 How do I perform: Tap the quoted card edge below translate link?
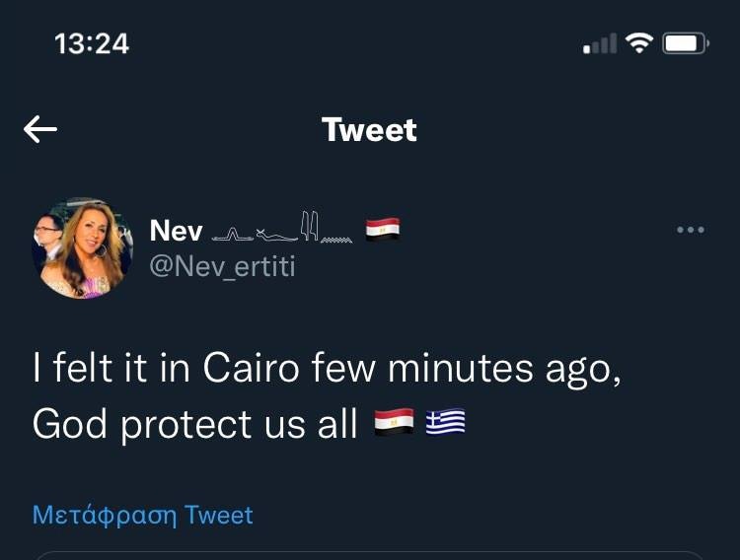[x=369, y=554]
